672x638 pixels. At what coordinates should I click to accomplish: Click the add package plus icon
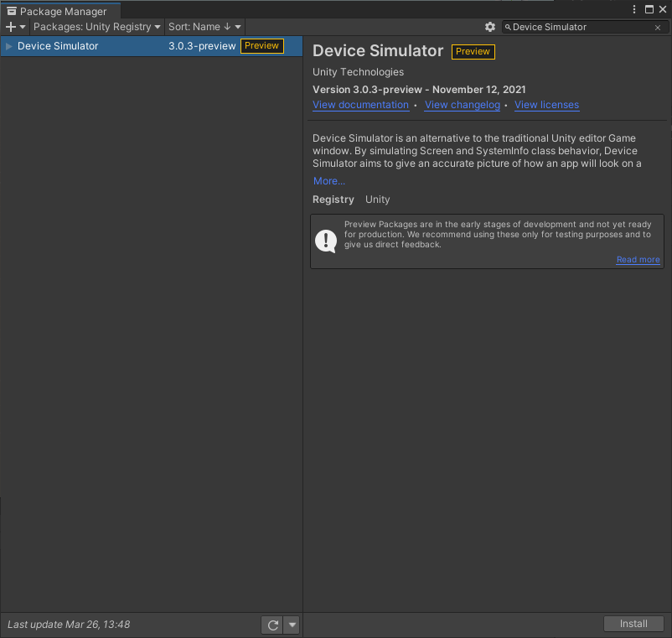click(11, 27)
